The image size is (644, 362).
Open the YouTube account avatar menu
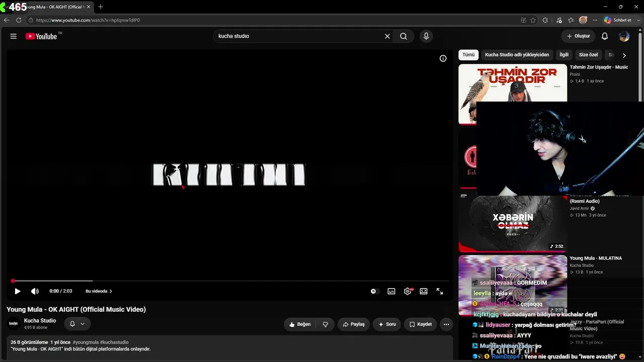[624, 36]
